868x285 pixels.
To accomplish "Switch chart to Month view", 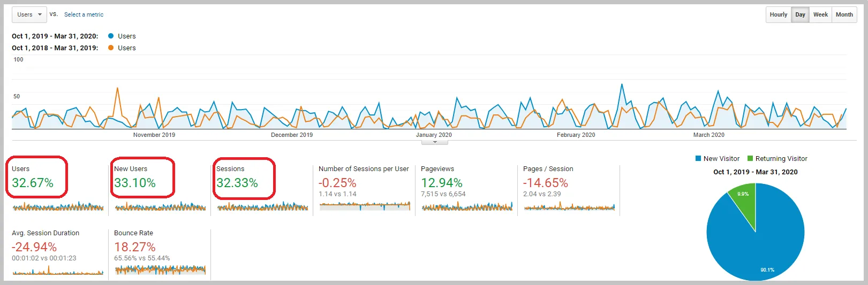I will [x=844, y=14].
